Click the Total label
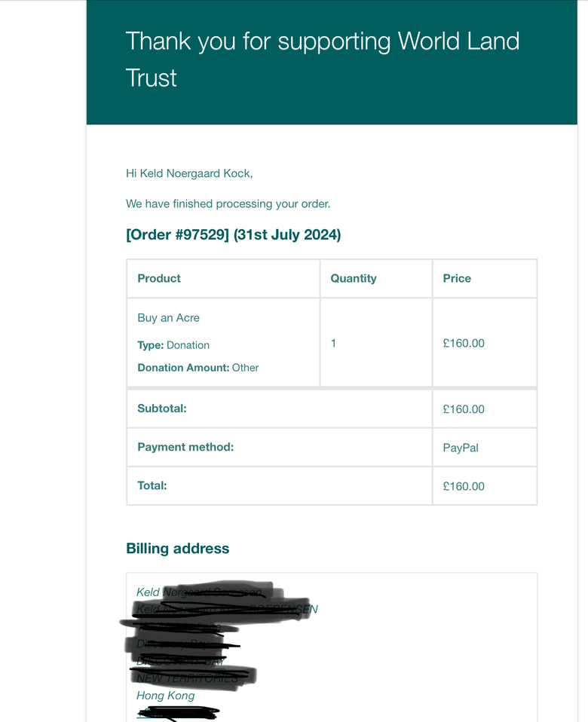This screenshot has height=722, width=588. pyautogui.click(x=152, y=486)
